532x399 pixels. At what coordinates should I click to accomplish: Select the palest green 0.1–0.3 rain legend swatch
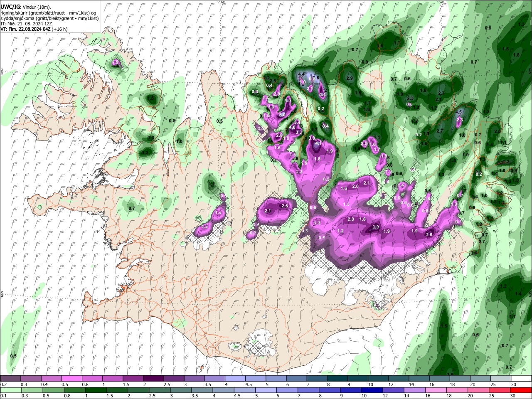11,390
